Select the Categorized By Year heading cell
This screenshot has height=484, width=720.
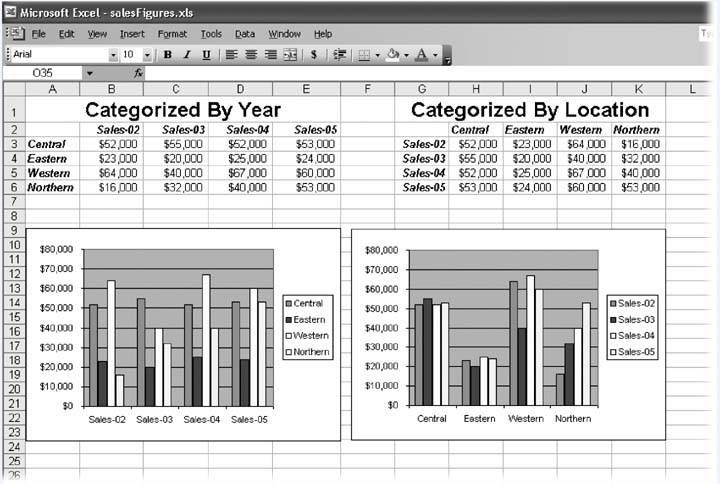click(183, 110)
